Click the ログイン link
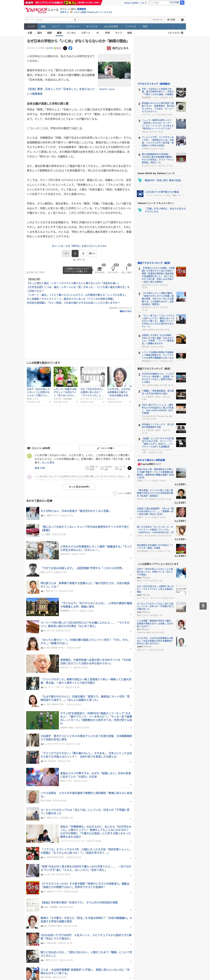The height and width of the screenshot is (980, 210). [x=64, y=12]
